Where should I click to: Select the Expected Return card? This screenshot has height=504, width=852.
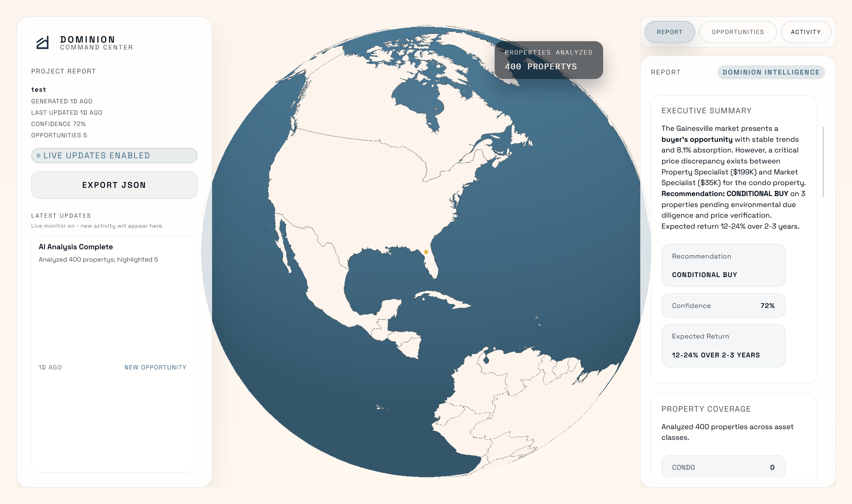pos(723,346)
